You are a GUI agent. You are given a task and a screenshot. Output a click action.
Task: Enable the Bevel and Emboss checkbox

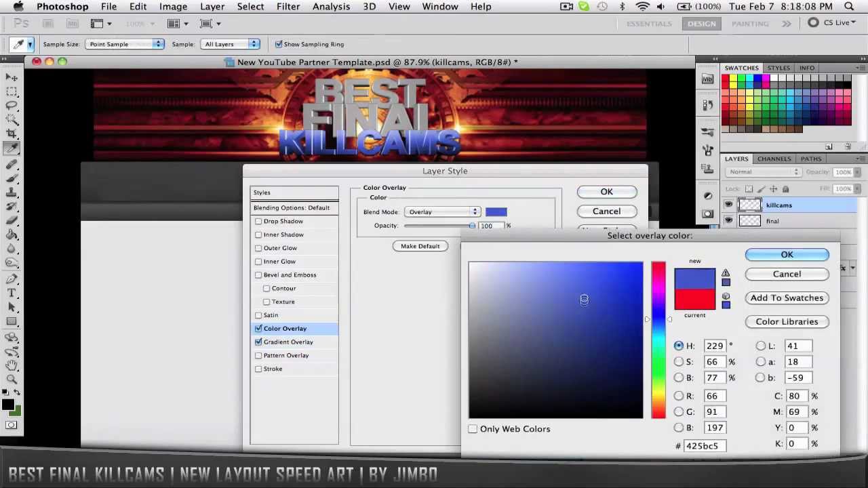pyautogui.click(x=258, y=275)
